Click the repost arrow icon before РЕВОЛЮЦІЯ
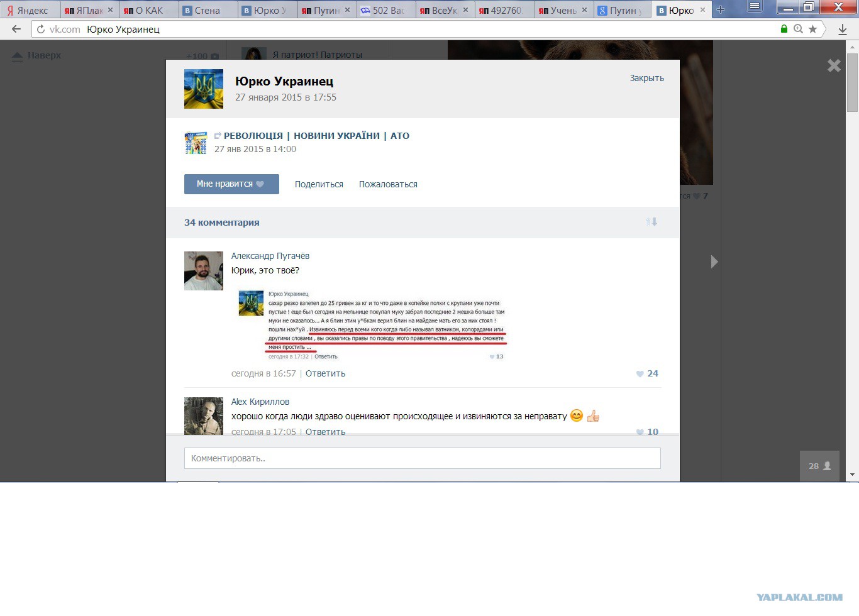 (x=218, y=136)
